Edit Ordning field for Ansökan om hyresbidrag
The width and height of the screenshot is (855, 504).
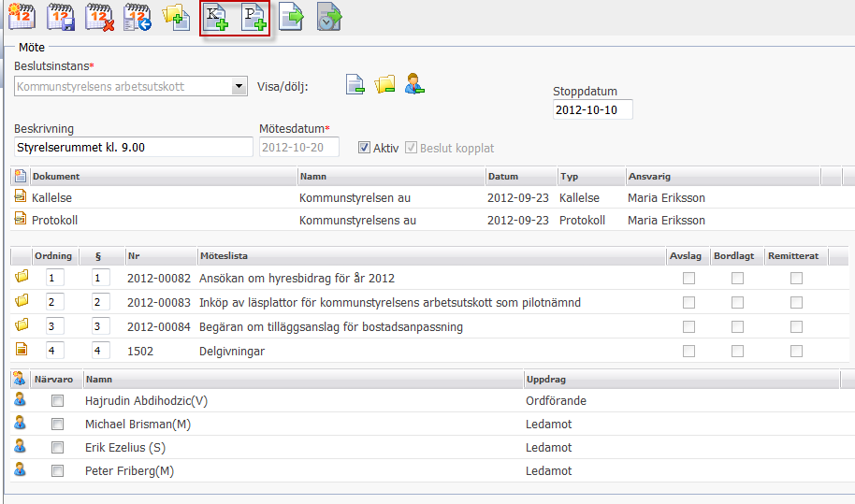[54, 278]
